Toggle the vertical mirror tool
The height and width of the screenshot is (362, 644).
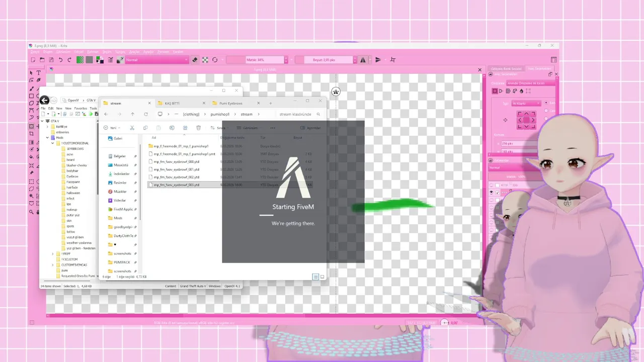pyautogui.click(x=378, y=60)
